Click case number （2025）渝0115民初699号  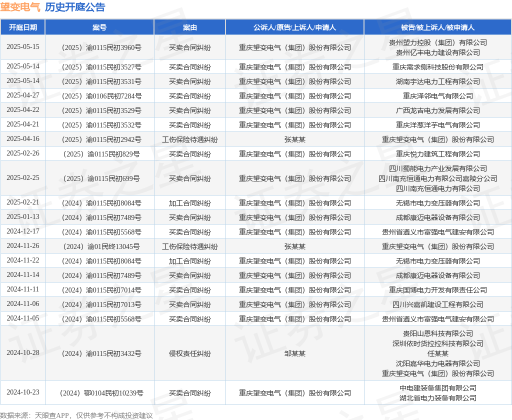point(101,178)
